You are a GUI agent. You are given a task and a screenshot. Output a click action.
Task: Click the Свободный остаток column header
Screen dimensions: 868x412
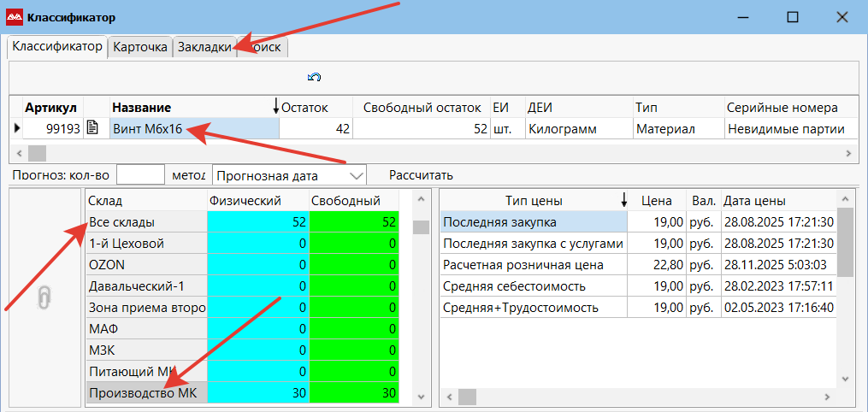(x=422, y=107)
